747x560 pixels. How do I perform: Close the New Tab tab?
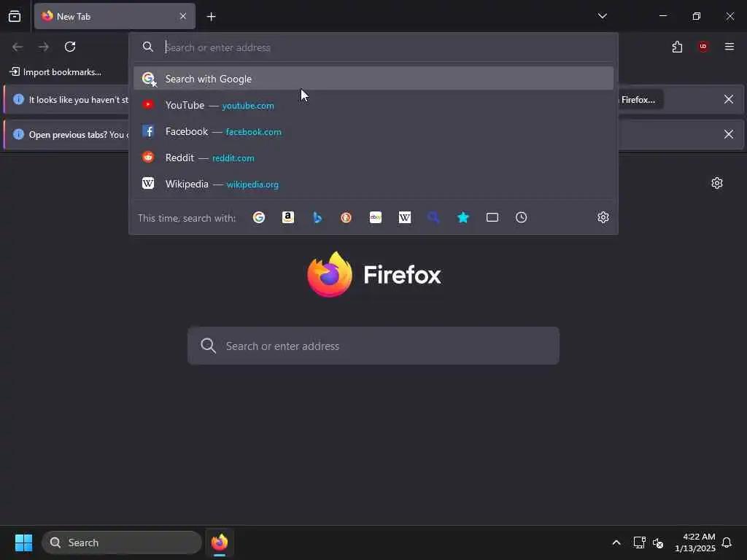click(183, 16)
